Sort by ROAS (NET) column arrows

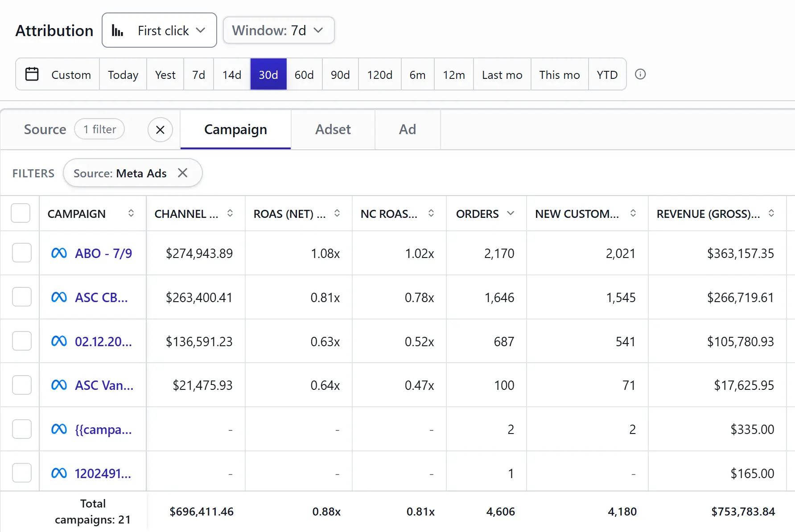pos(337,213)
